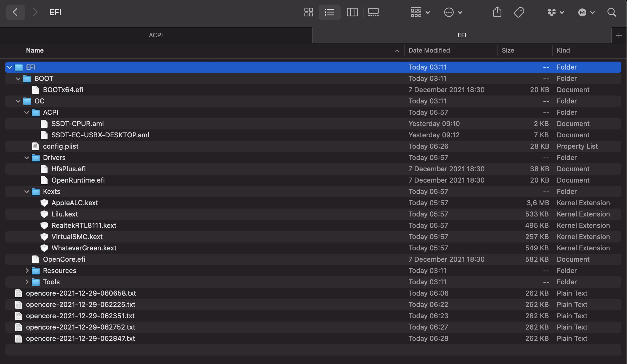
Task: Click the Tags icon in toolbar
Action: click(x=519, y=12)
